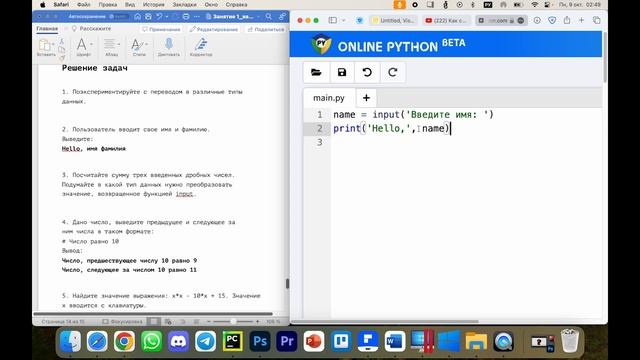Open the Закладки menu
This screenshot has height=360, width=640.
pyautogui.click(x=184, y=4)
